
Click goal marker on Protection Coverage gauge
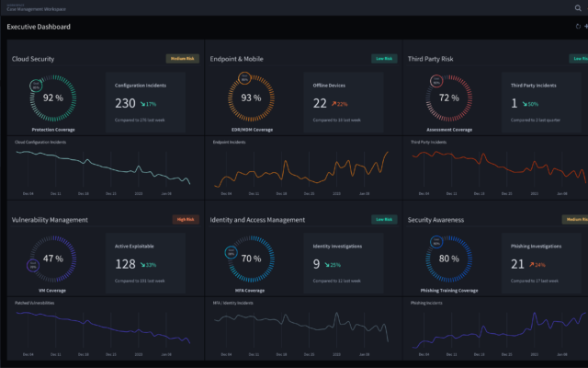coord(36,86)
